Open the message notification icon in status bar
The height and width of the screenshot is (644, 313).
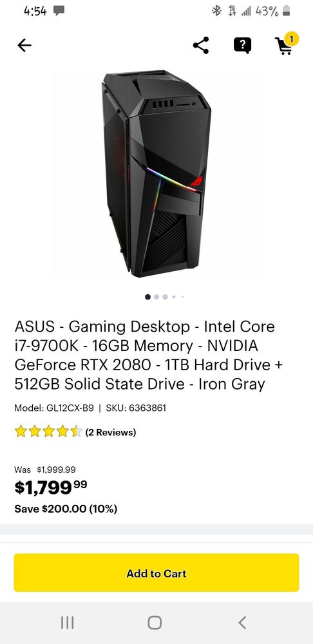point(59,11)
